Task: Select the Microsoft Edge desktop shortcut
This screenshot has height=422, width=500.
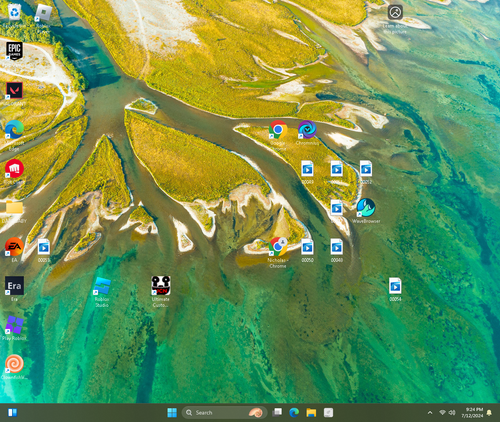Action: click(x=14, y=129)
